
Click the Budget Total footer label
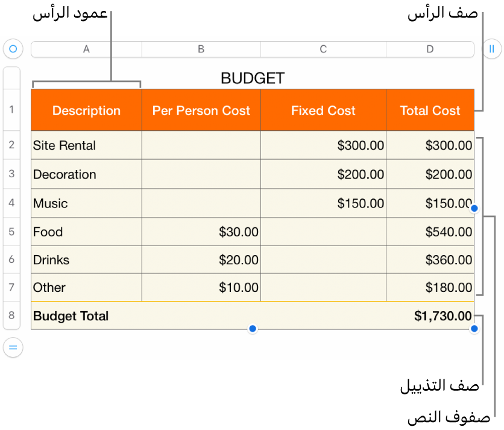[71, 316]
